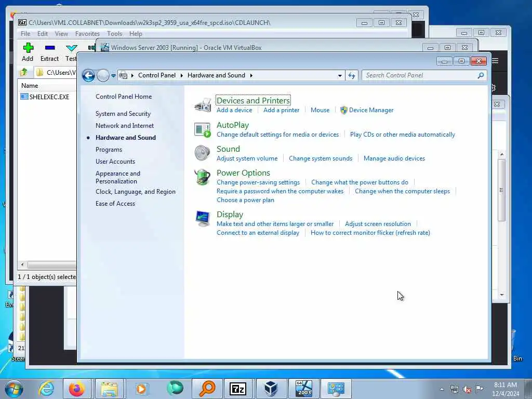The image size is (532, 399).
Task: Open the Edit menu in 7-Zip
Action: tap(43, 34)
